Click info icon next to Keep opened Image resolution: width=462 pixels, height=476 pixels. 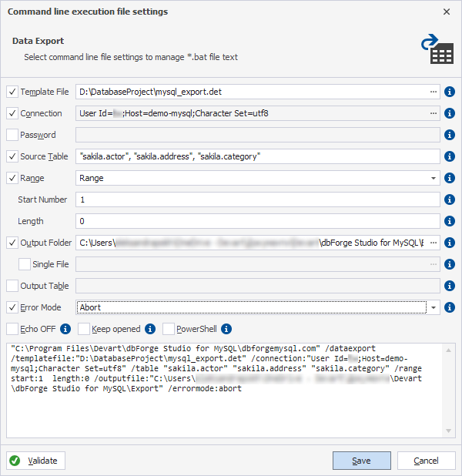(150, 329)
